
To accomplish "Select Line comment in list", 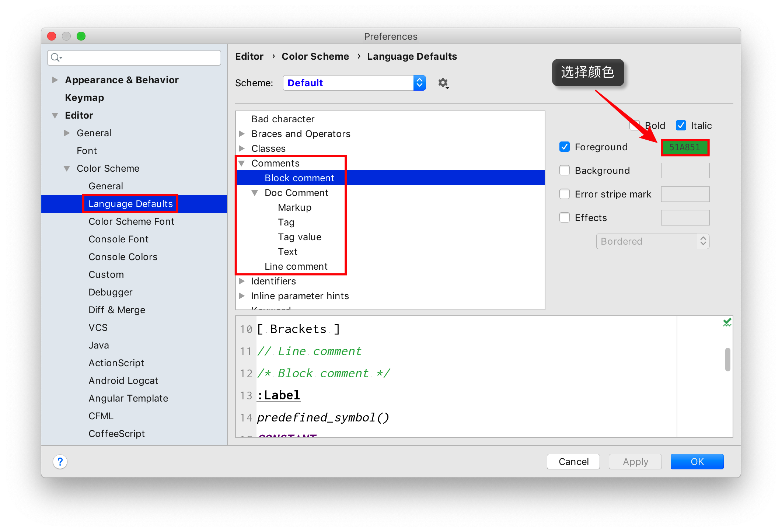I will coord(296,266).
